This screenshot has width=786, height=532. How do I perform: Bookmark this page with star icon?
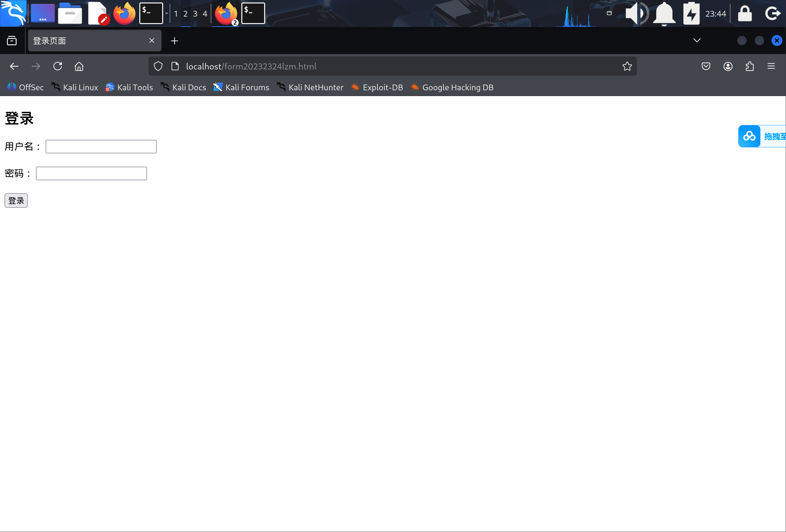[627, 66]
